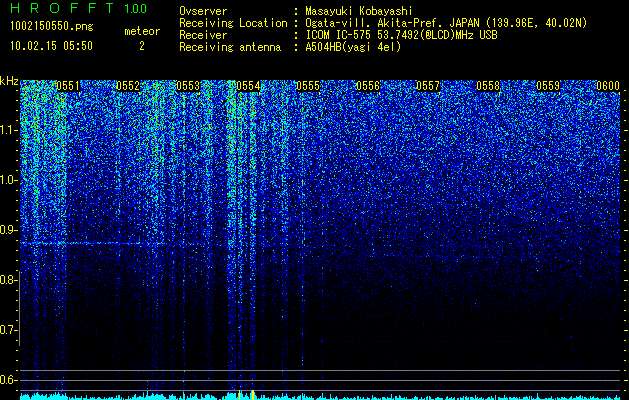
Task: Click the HROFFT title text
Action: tap(63, 8)
